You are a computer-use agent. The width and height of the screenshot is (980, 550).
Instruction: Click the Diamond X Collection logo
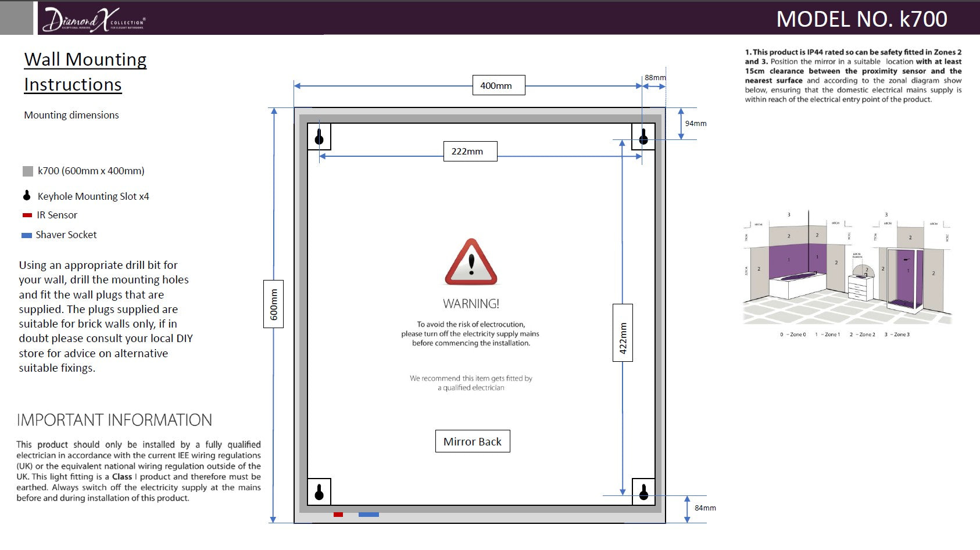(94, 20)
